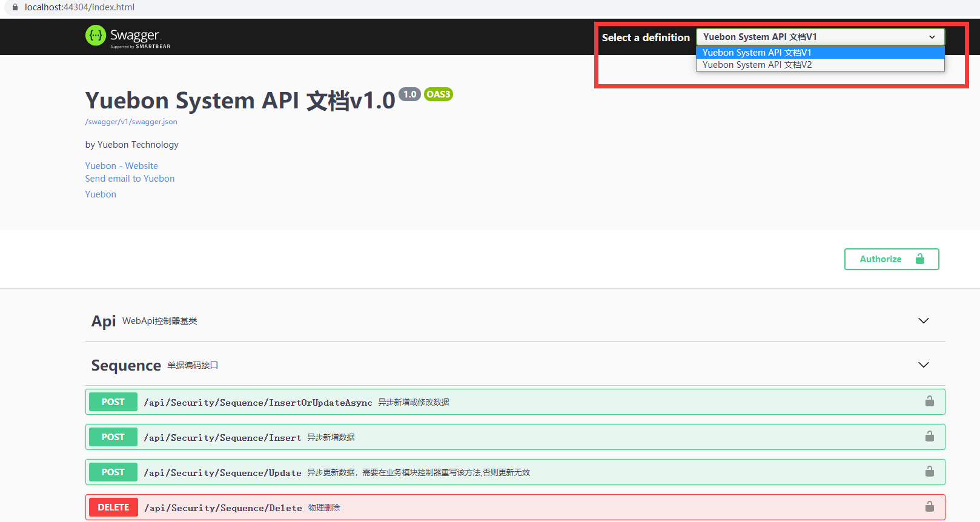Click the /api/Security/Sequence/InsertOrUpdateAsync path text
Screen dimensions: 980x522
[258, 403]
